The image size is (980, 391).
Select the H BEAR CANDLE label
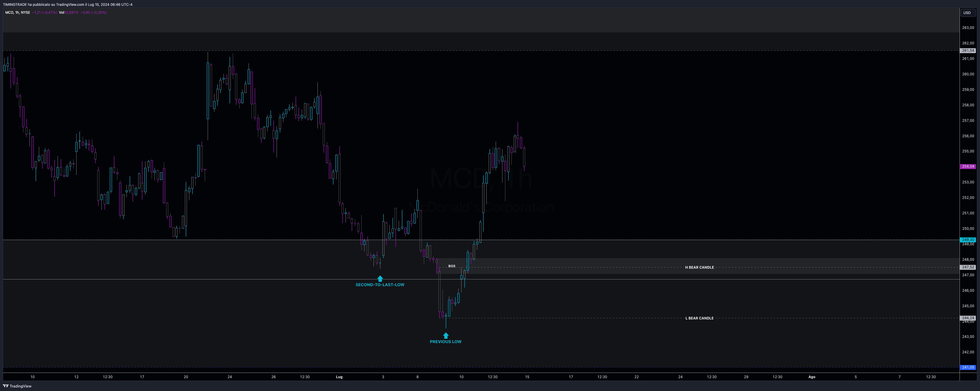699,267
